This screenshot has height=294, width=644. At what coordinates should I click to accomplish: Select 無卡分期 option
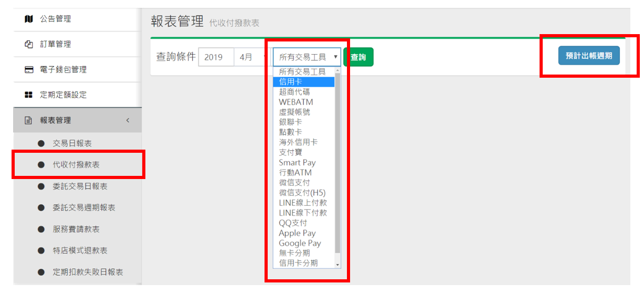pyautogui.click(x=303, y=253)
